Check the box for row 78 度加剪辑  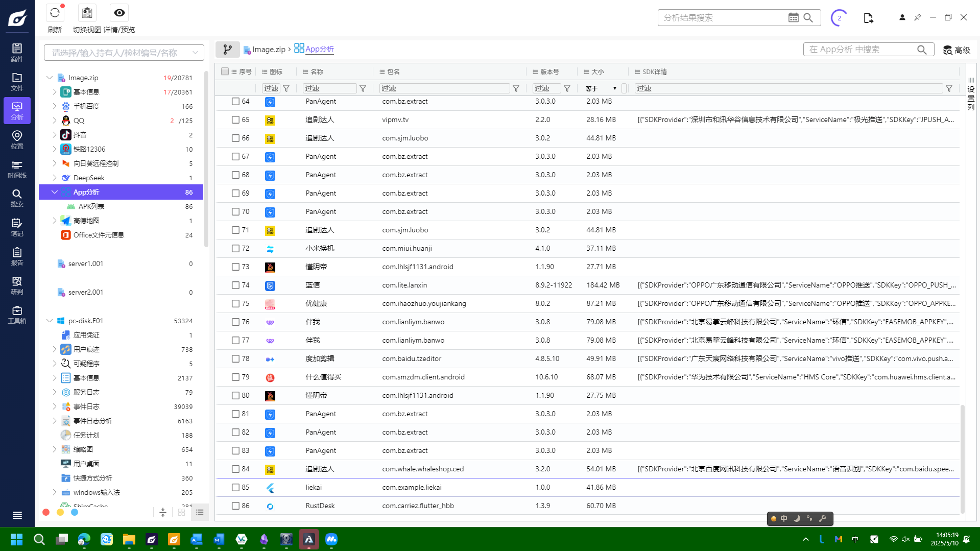click(x=235, y=358)
